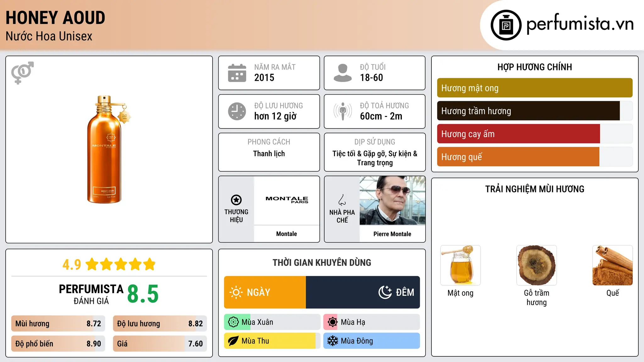Select the Hương mật ong accord bar
This screenshot has width=644, height=362.
click(x=535, y=88)
